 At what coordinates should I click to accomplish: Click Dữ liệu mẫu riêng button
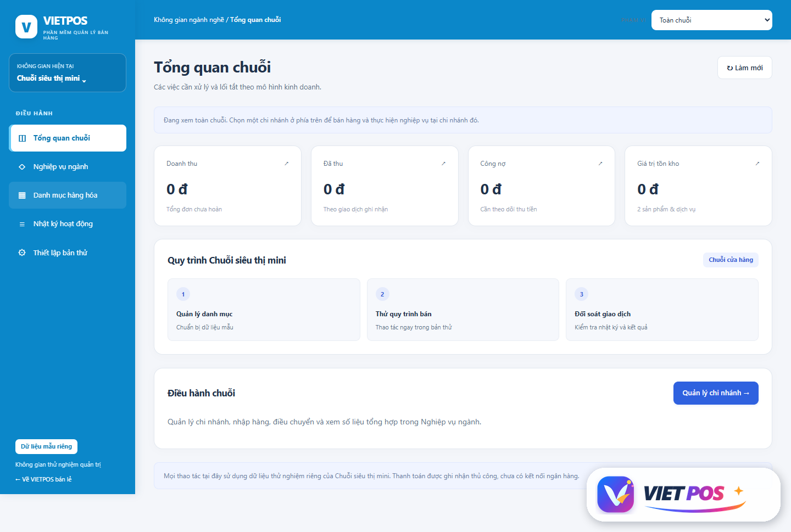click(47, 446)
